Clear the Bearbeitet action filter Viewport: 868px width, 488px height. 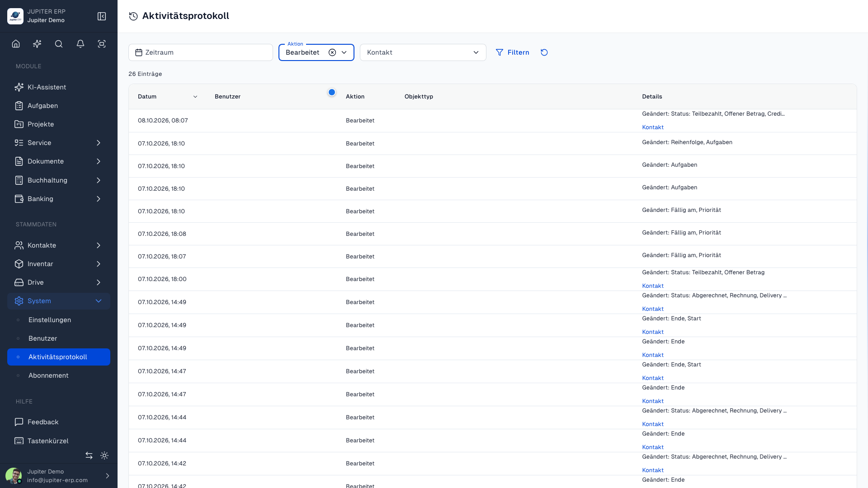[332, 52]
